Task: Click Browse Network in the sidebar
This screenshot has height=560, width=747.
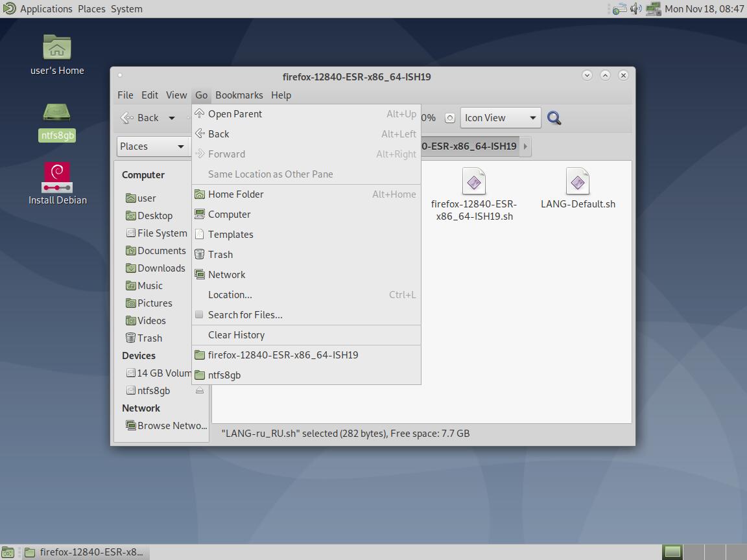Action: 166,426
